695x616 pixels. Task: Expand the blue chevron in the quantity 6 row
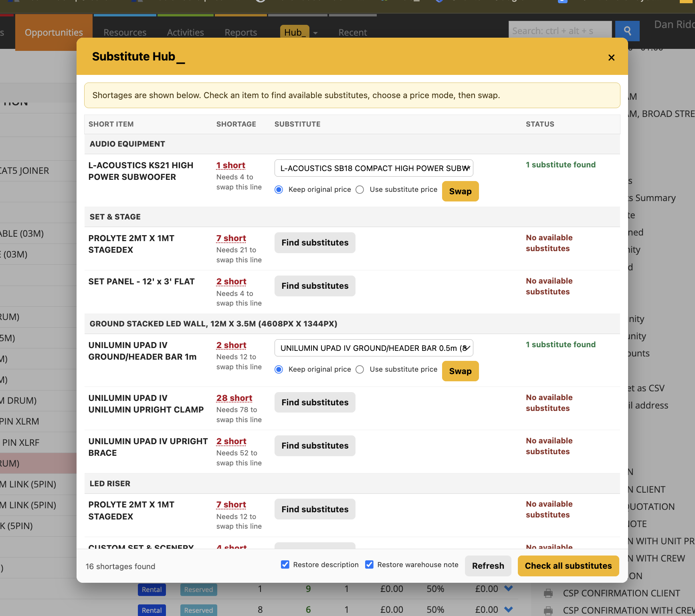coord(509,610)
